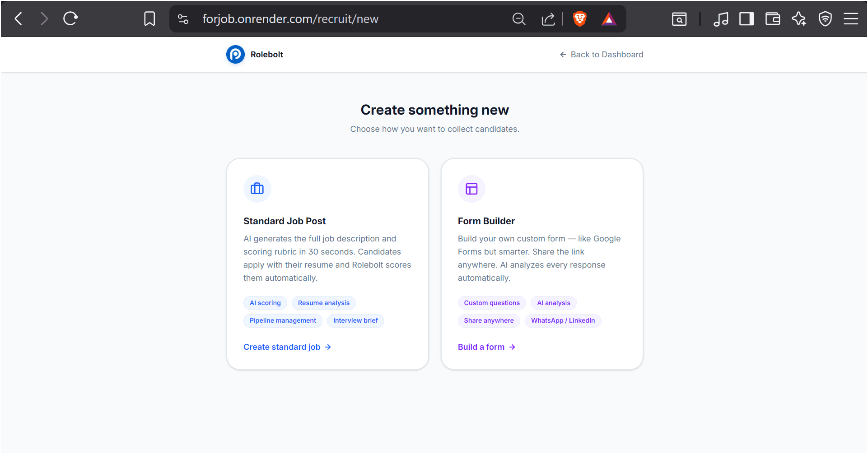Click the AI scoring tag
The height and width of the screenshot is (454, 868).
[265, 303]
